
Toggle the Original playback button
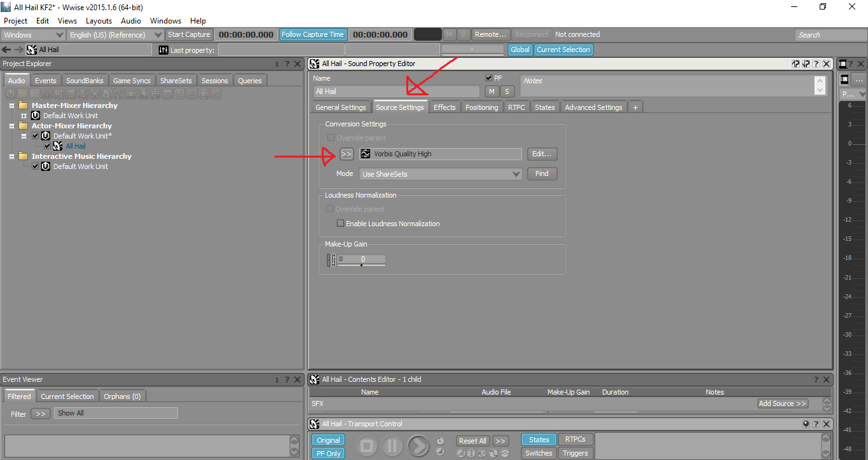point(328,440)
